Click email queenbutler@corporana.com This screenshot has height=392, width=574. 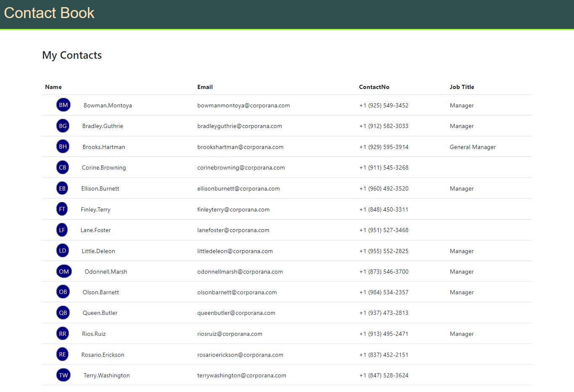(236, 313)
